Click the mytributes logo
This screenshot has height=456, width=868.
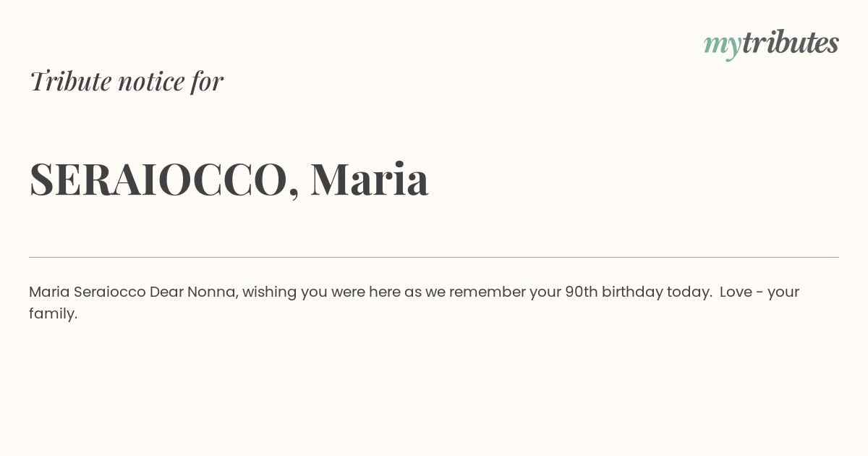point(771,44)
